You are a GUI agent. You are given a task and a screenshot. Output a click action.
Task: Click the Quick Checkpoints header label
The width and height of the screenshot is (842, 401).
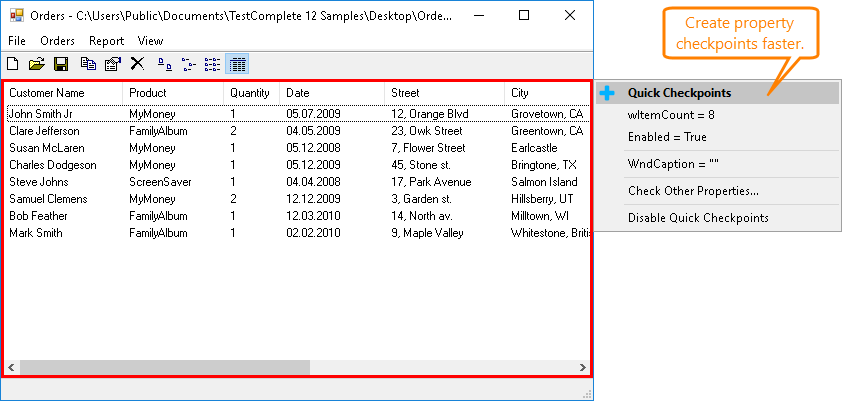(679, 93)
